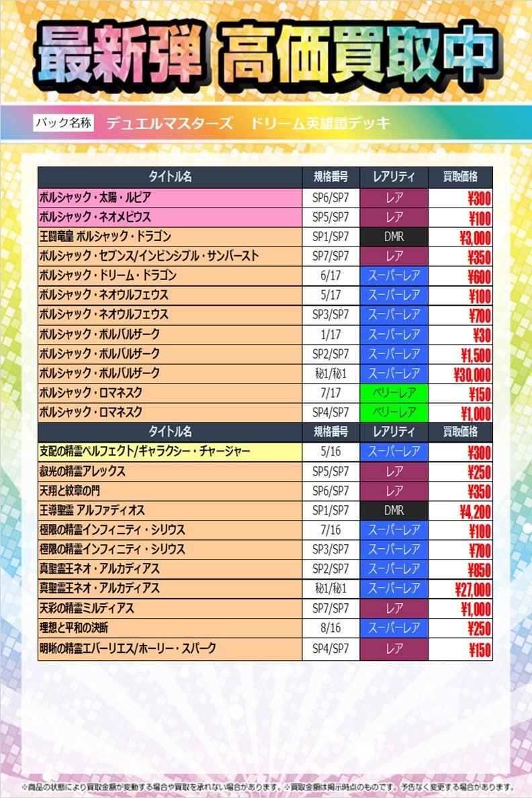Click ¥300 price for ボルシャック・太陽・ルピア
Image resolution: width=532 pixels, height=798 pixels.
coord(479,198)
